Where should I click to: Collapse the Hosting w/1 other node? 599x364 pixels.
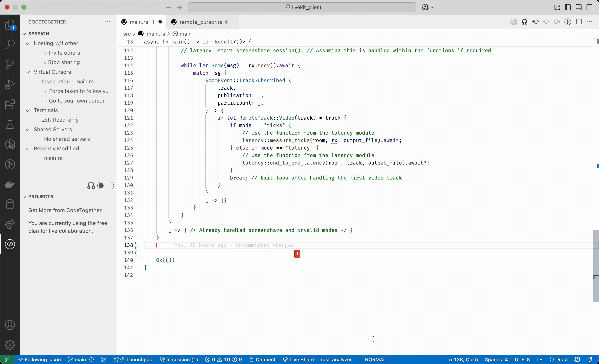28,43
